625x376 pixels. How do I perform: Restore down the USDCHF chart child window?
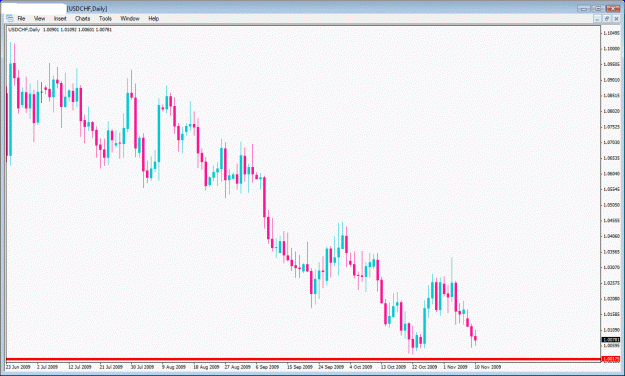607,19
